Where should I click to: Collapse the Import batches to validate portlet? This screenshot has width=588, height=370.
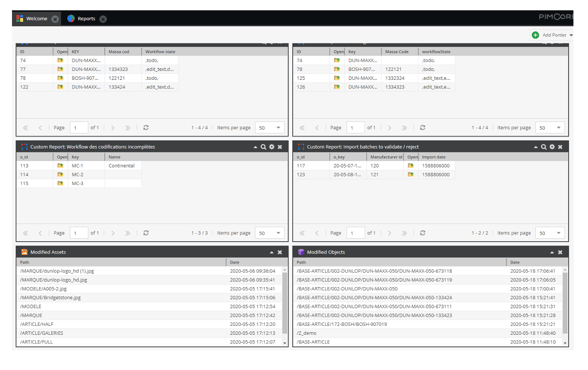tap(536, 147)
